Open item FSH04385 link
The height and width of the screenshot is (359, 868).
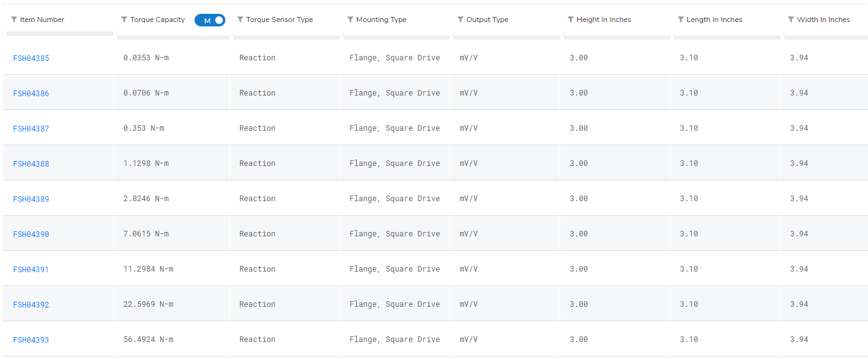point(31,58)
